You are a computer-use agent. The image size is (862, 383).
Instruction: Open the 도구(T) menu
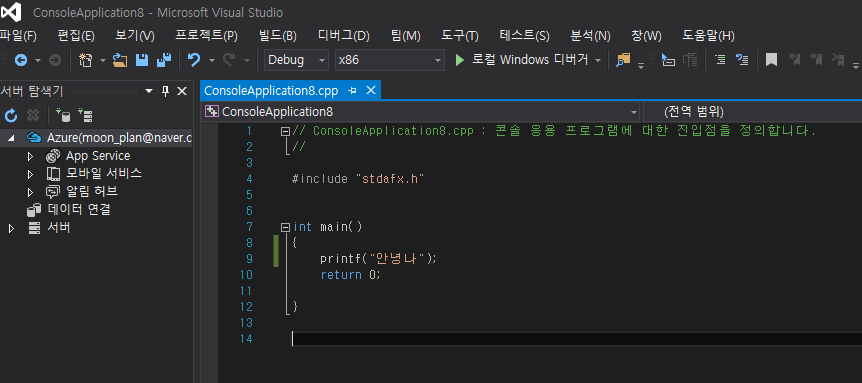pyautogui.click(x=460, y=36)
